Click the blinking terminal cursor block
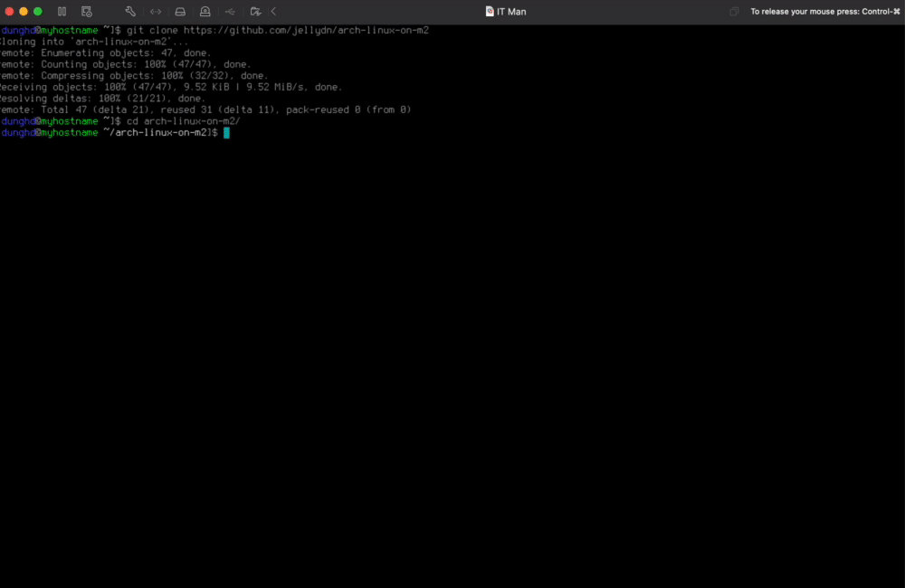Viewport: 905px width, 588px height. pyautogui.click(x=227, y=132)
